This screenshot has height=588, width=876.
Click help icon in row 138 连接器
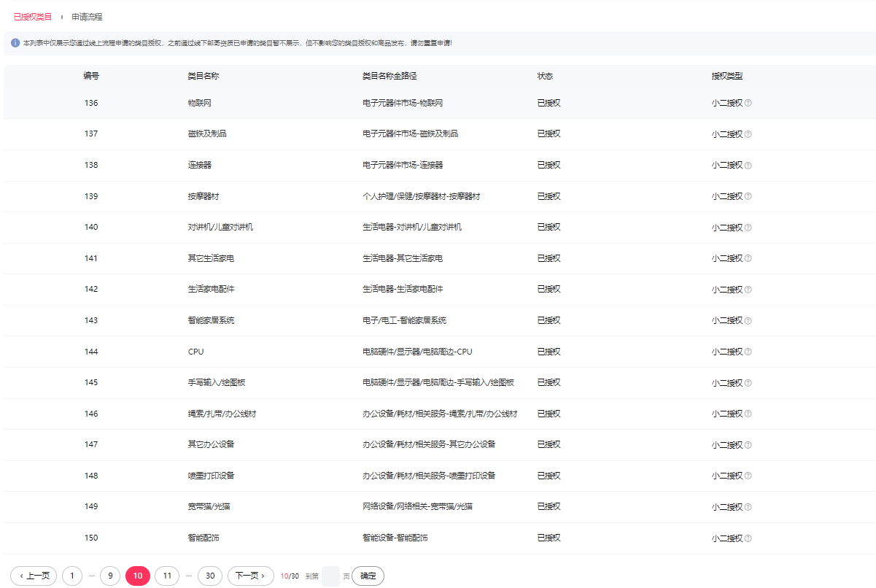(x=748, y=166)
